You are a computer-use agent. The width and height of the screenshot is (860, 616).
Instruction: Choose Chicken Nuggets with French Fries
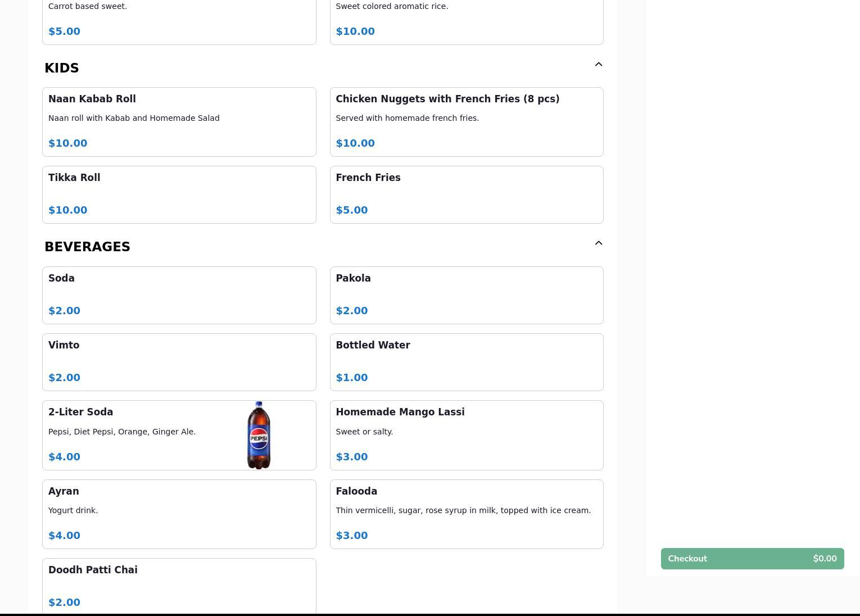[466, 121]
